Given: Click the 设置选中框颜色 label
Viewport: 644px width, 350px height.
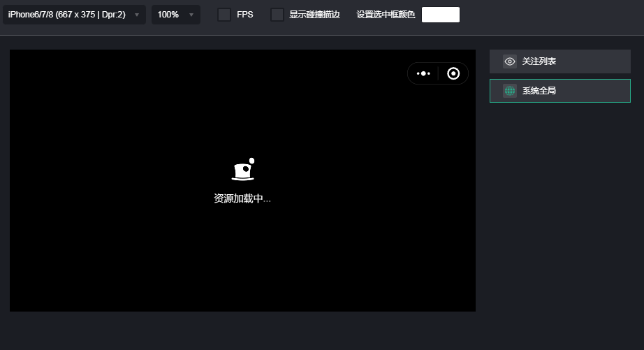Looking at the screenshot, I should coord(386,15).
